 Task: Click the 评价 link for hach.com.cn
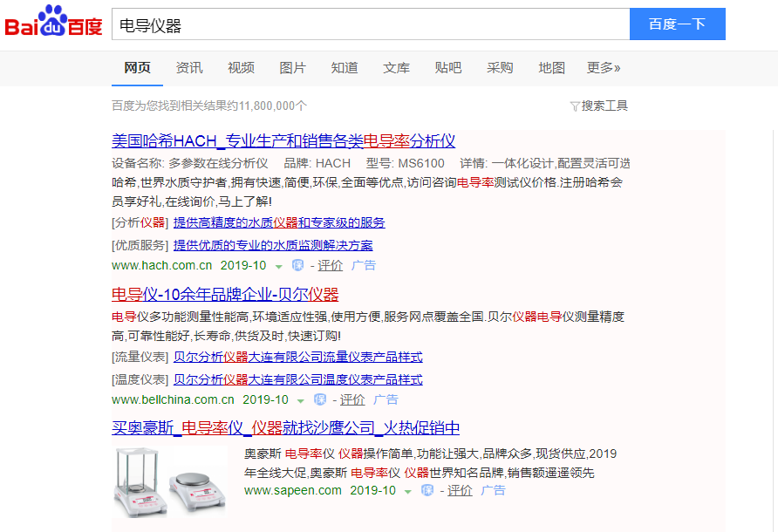tap(330, 265)
